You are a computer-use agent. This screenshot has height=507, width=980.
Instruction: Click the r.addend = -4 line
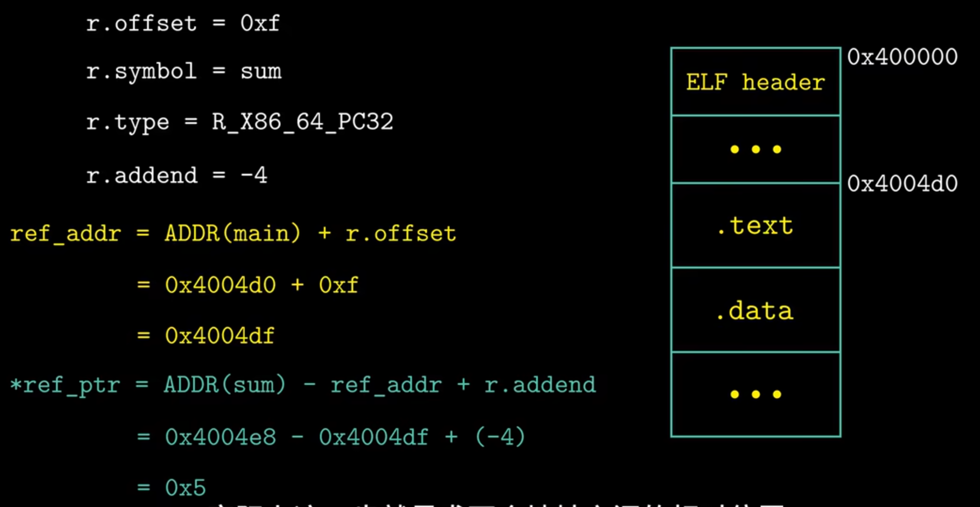click(177, 176)
